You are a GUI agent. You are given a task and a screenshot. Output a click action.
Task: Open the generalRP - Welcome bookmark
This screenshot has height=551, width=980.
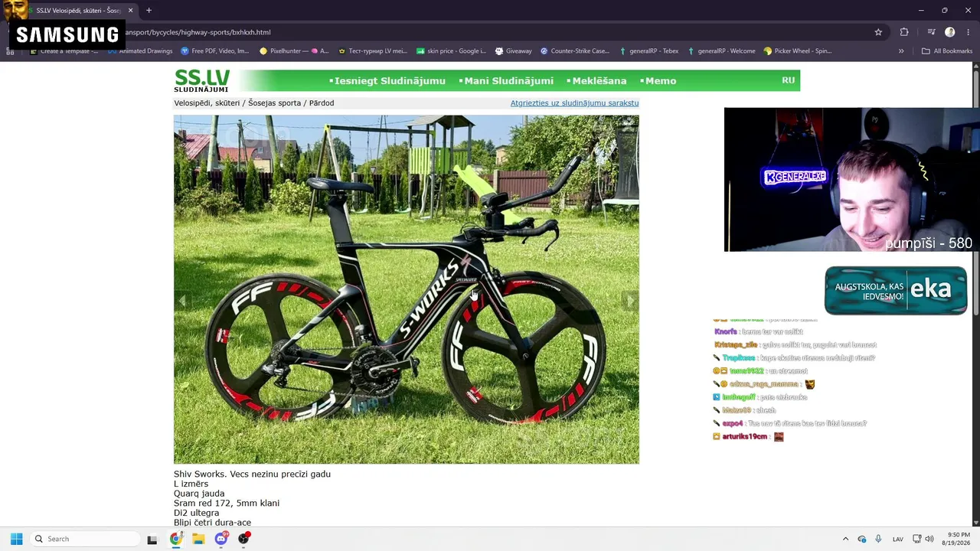(x=721, y=51)
